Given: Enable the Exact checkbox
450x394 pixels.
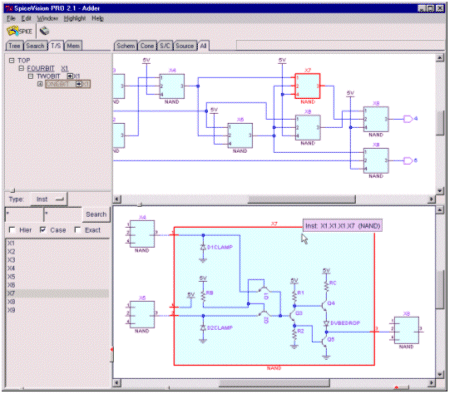Looking at the screenshot, I should [x=77, y=230].
